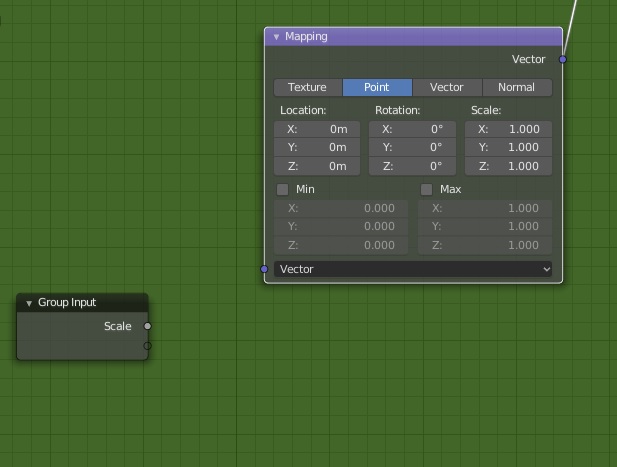Click the Location Z field
Viewport: 617px width, 467px height.
[x=317, y=166]
